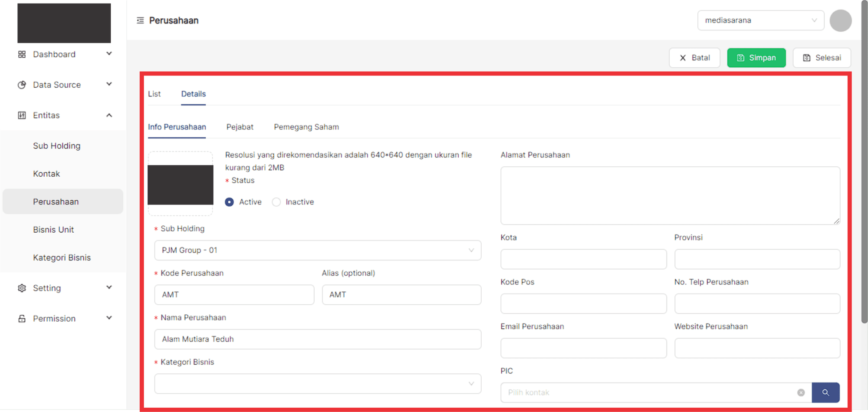
Task: Collapse the Entitas sidebar section
Action: pos(109,115)
